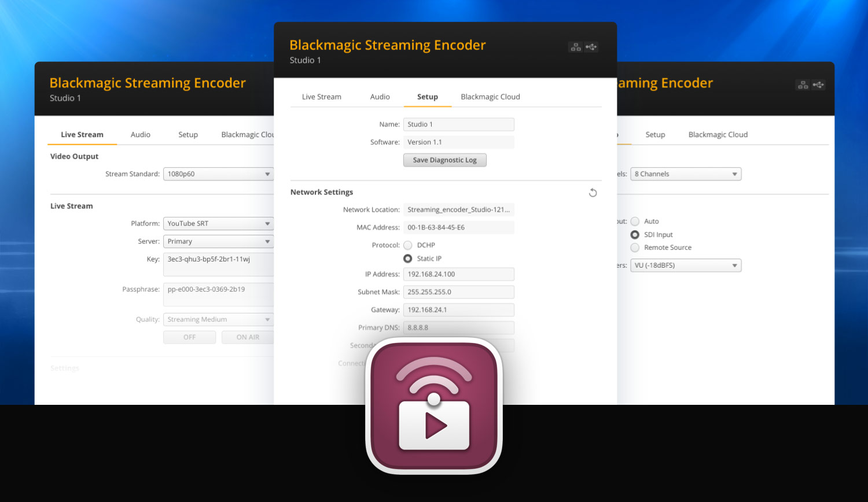This screenshot has height=502, width=868.
Task: Open the Blackmagic Cloud tab
Action: pos(490,97)
